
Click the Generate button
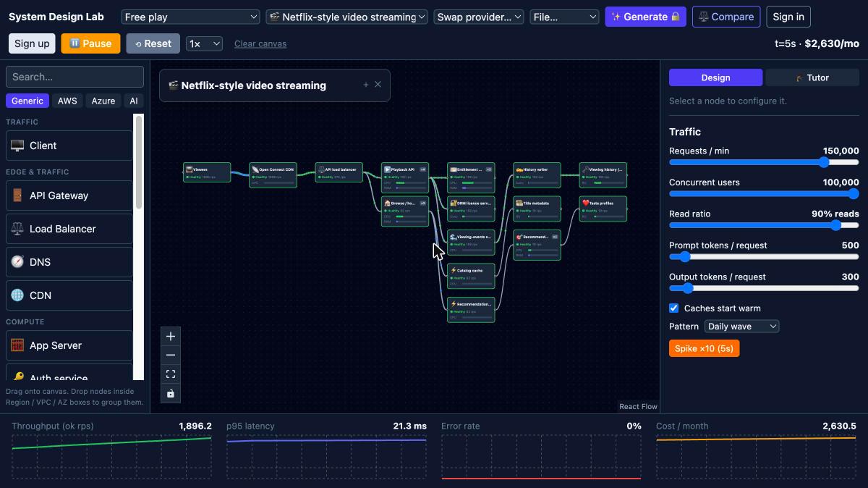pos(646,17)
